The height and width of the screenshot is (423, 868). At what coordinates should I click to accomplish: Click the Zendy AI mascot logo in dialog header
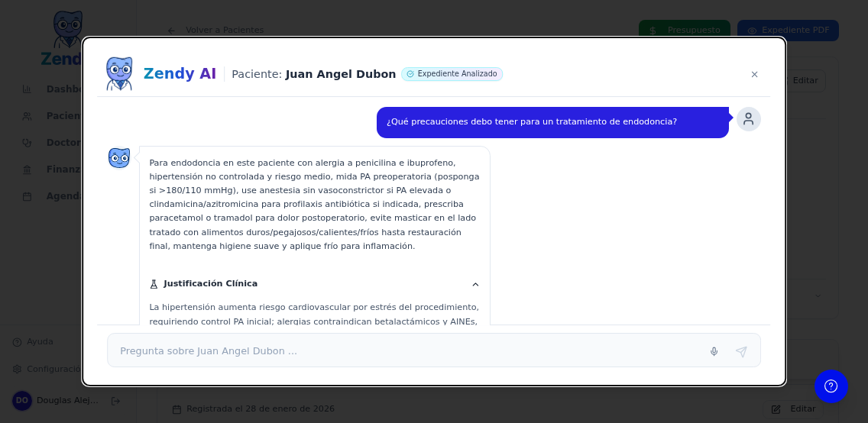[x=119, y=73]
